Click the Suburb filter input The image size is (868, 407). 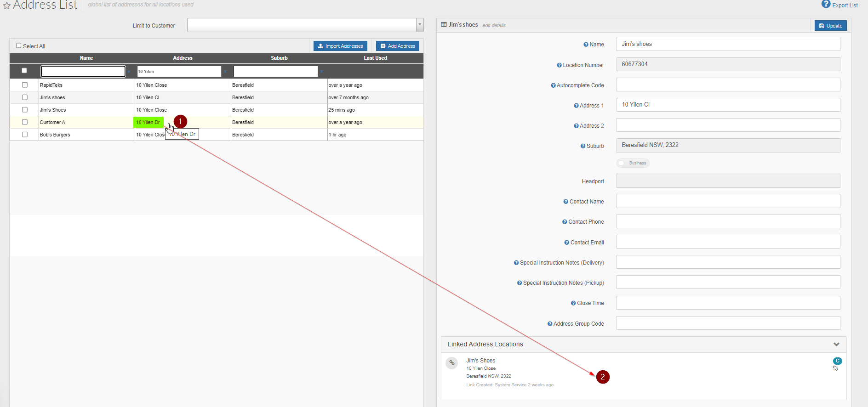pos(276,71)
